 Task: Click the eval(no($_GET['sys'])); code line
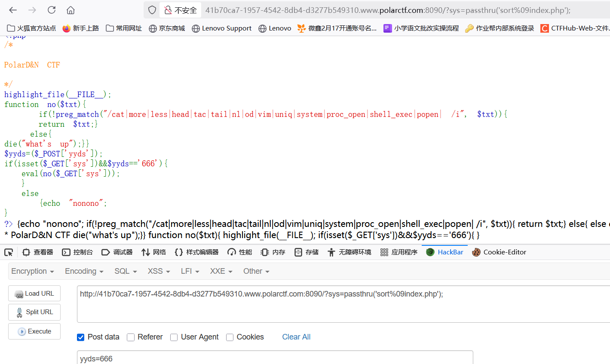click(x=71, y=174)
